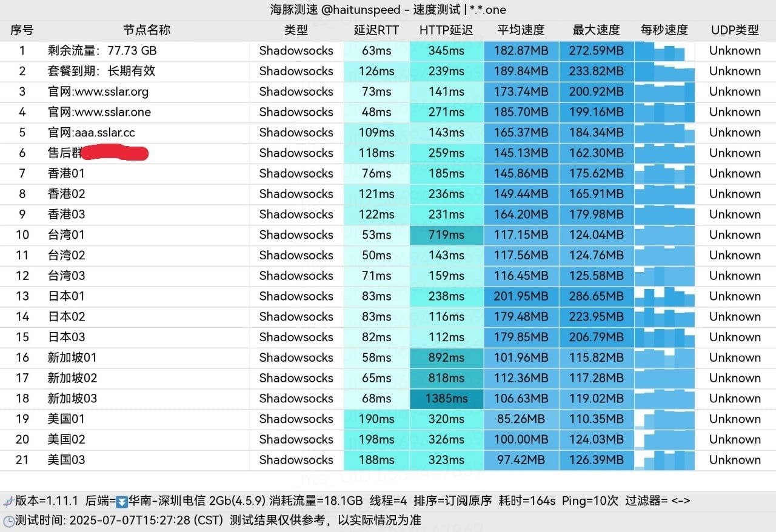Click the 719ms HTTP delay cell
Screen dimensions: 776x532
tap(447, 235)
